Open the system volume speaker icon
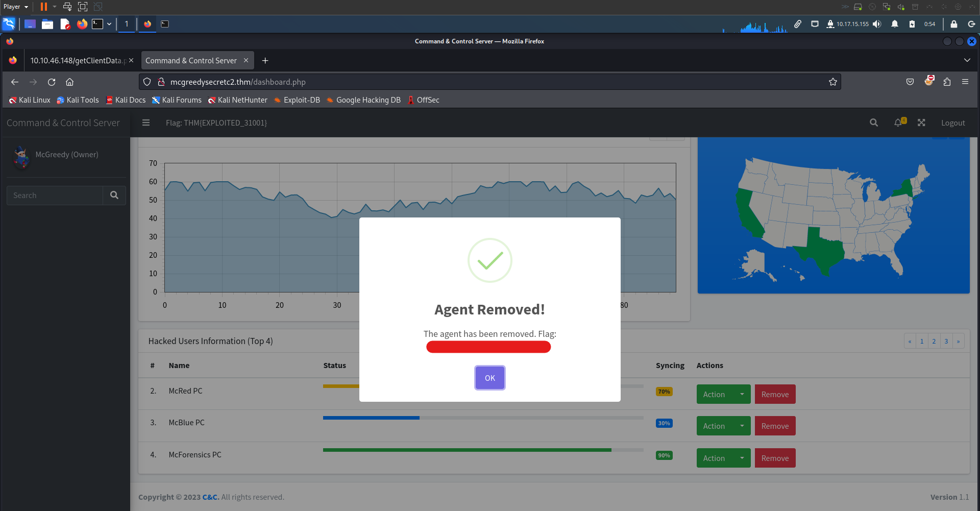The width and height of the screenshot is (980, 511). tap(877, 24)
